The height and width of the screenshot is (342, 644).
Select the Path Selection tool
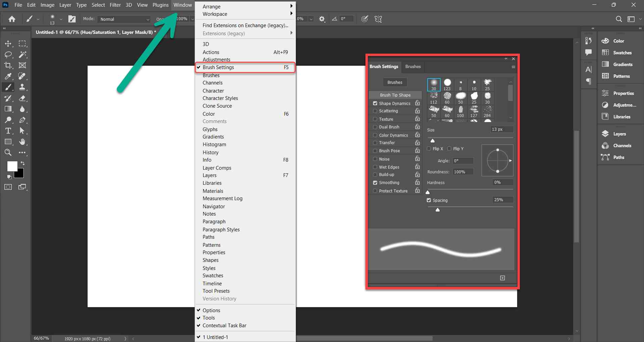[22, 131]
